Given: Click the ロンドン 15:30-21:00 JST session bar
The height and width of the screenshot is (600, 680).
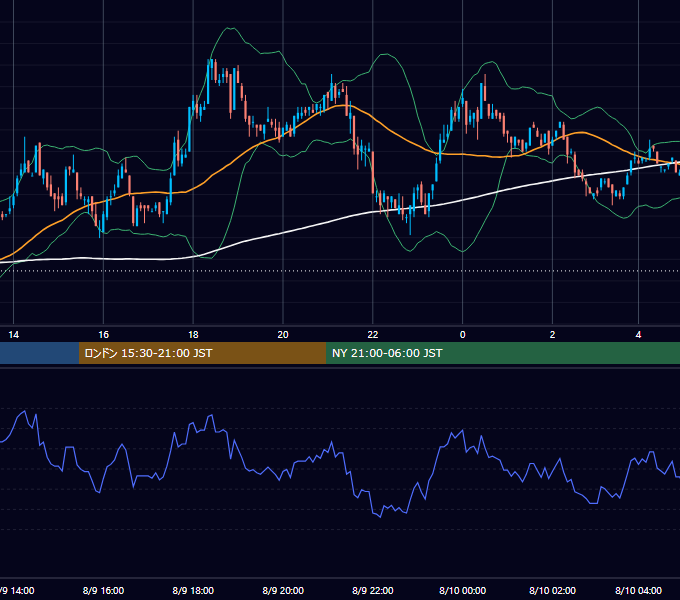Looking at the screenshot, I should 202,353.
